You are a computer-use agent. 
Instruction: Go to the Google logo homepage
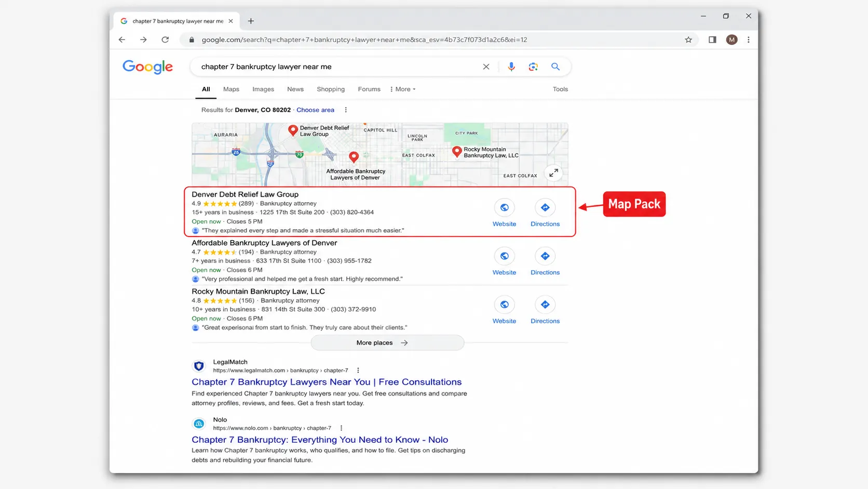147,67
